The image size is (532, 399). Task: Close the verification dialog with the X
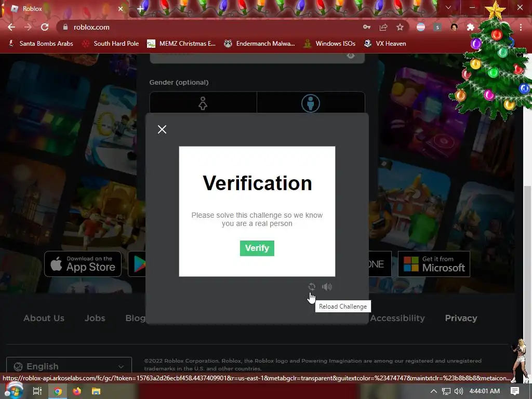[162, 129]
